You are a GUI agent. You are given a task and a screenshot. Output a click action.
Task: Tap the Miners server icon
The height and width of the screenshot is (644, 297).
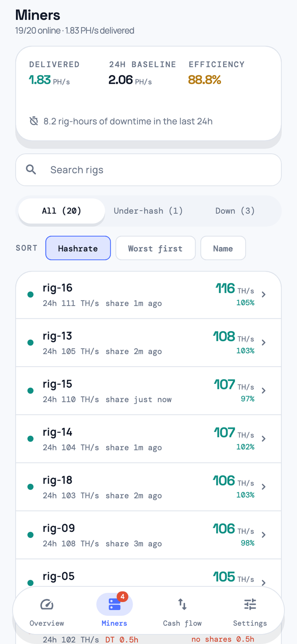[114, 604]
